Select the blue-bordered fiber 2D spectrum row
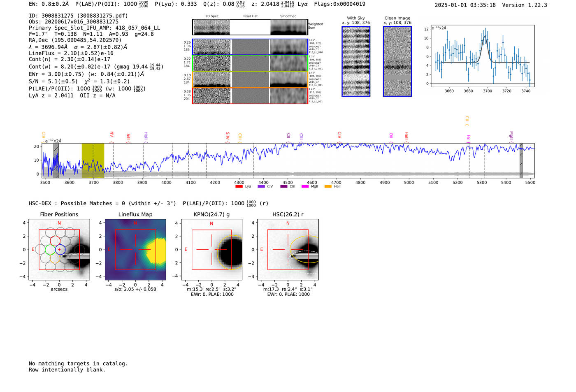 point(250,47)
